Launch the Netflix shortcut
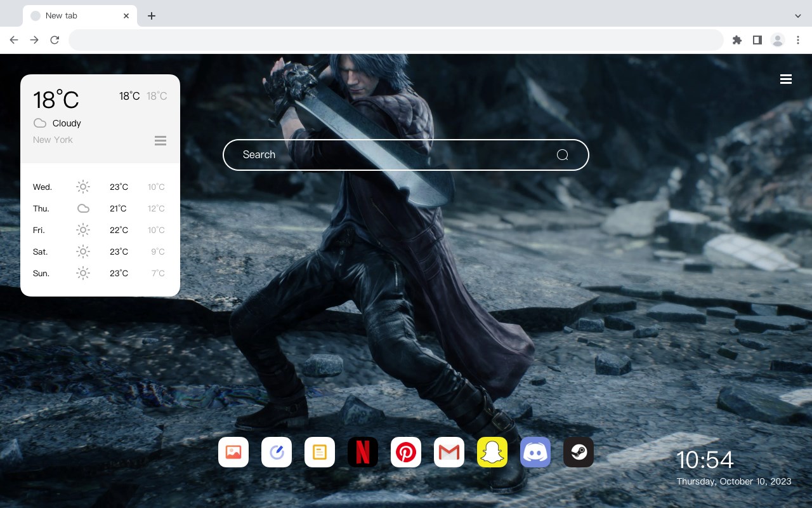Viewport: 812px width, 508px height. pos(363,452)
